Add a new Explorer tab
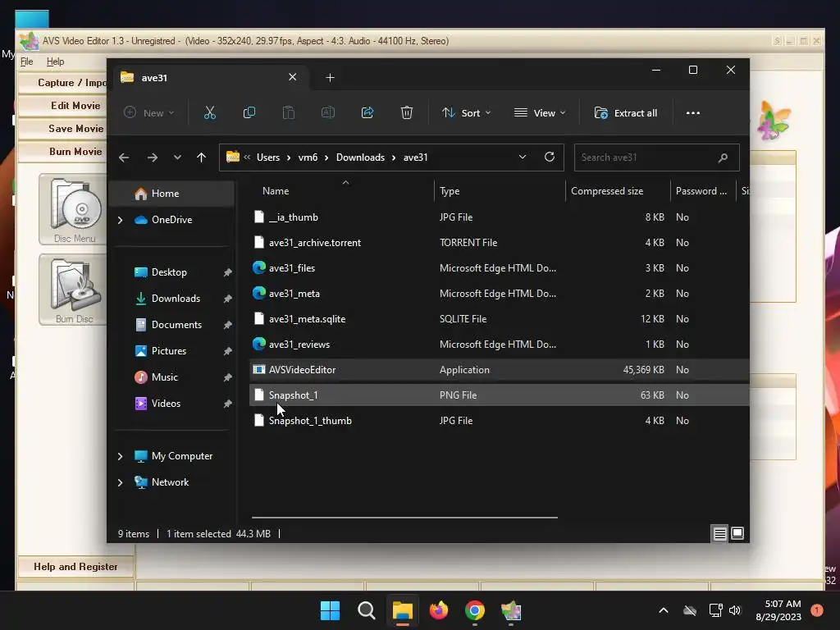 click(330, 78)
